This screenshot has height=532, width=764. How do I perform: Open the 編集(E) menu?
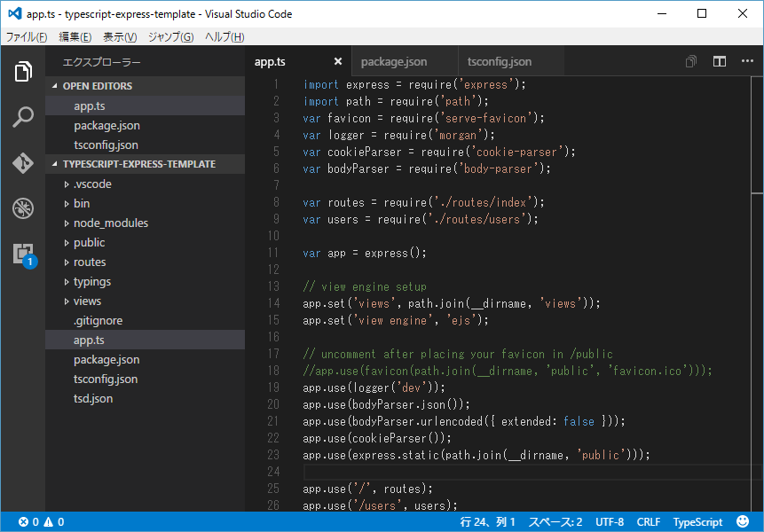click(x=75, y=37)
